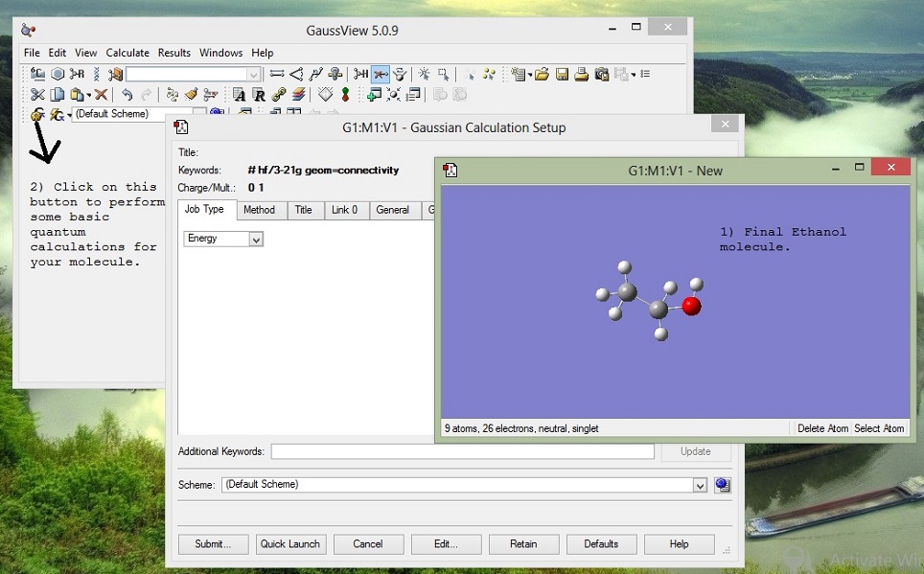This screenshot has width=924, height=574.
Task: Toggle the highlighted Delete Atom toolbar tool
Action: point(381,74)
